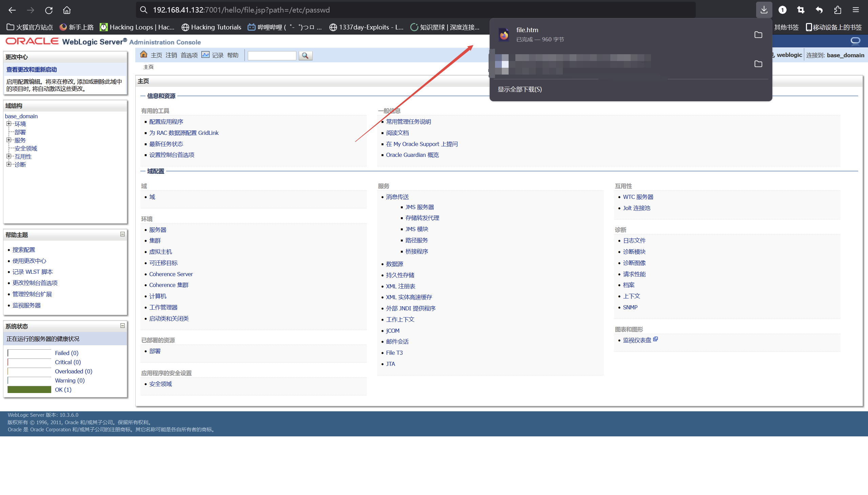Image resolution: width=868 pixels, height=495 pixels.
Task: Open external link icon beside 监视仪表盘
Action: click(655, 339)
